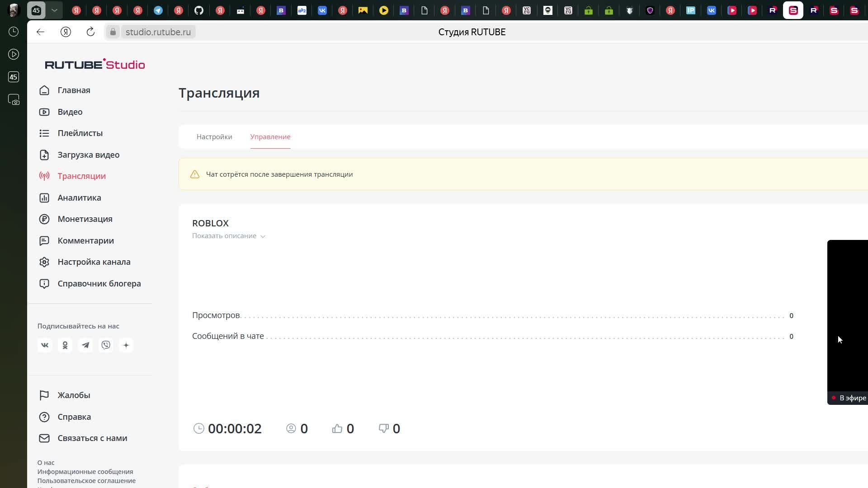The width and height of the screenshot is (868, 488).
Task: Open Аналитика chart icon
Action: [44, 198]
